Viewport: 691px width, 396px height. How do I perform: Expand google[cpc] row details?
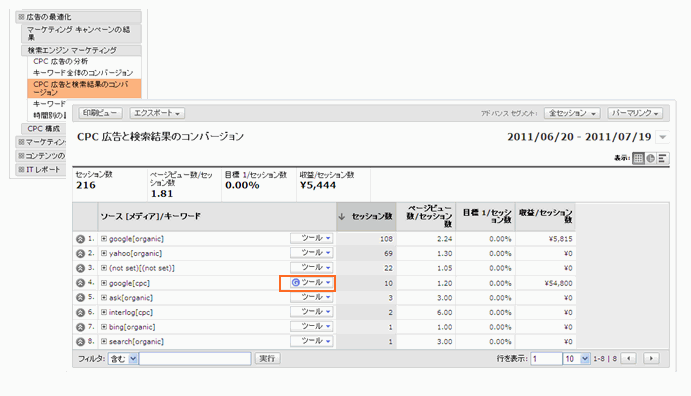click(x=104, y=283)
